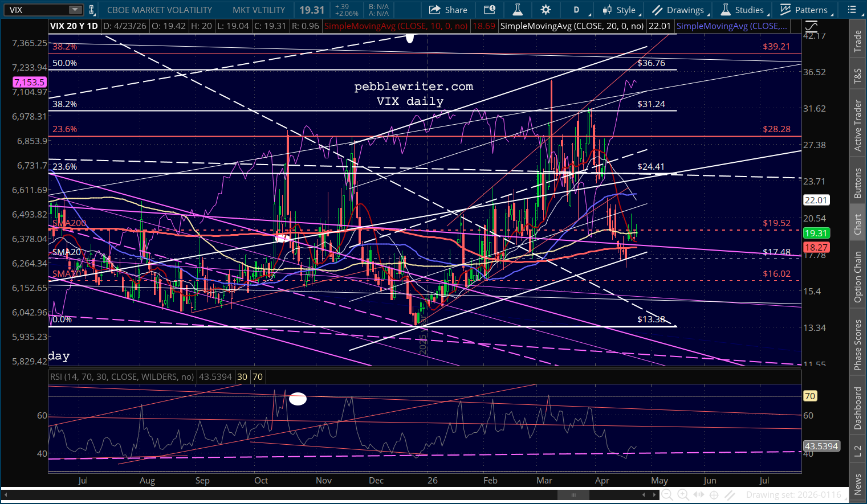867x504 pixels.
Task: Click the VIX 20 Y 1D chart title
Action: click(74, 26)
